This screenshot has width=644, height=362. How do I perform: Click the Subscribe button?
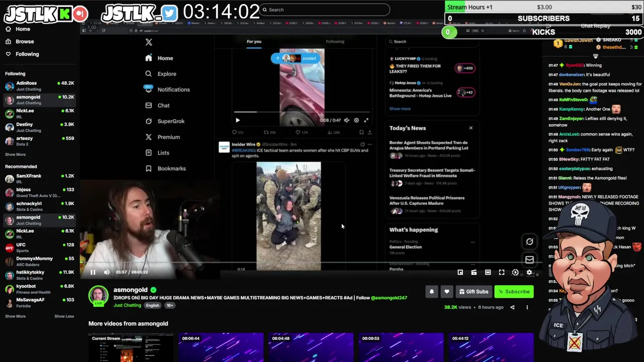[514, 292]
